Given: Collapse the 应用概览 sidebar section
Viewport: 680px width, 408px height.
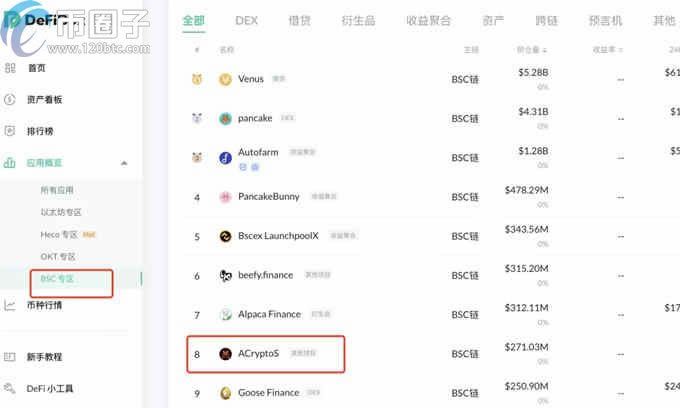Looking at the screenshot, I should (x=124, y=163).
